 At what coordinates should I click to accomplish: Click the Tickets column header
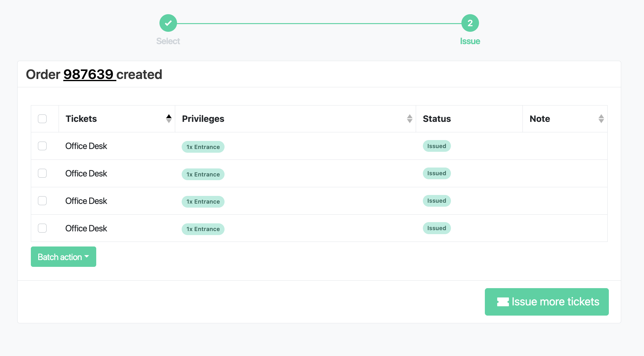click(x=117, y=119)
